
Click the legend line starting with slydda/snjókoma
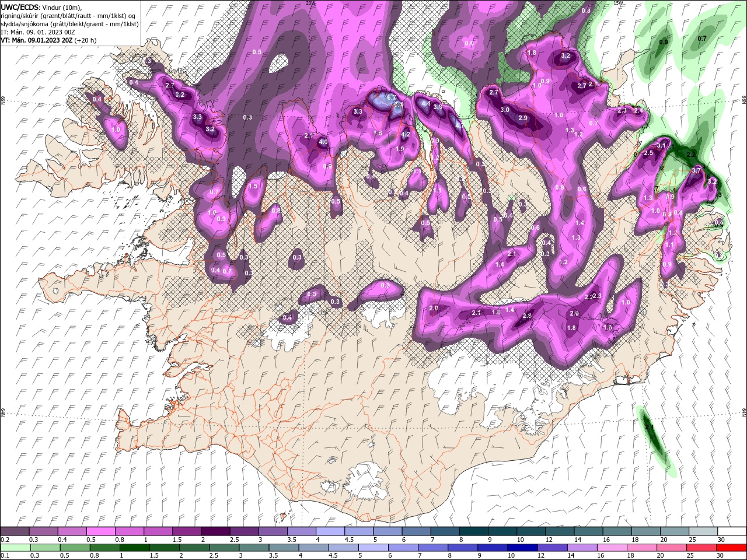coord(69,24)
